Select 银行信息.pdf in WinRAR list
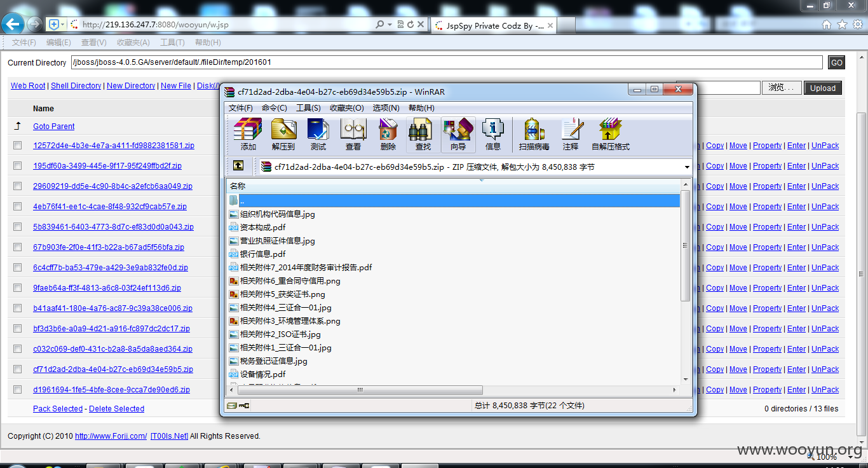868x468 pixels. pyautogui.click(x=262, y=254)
